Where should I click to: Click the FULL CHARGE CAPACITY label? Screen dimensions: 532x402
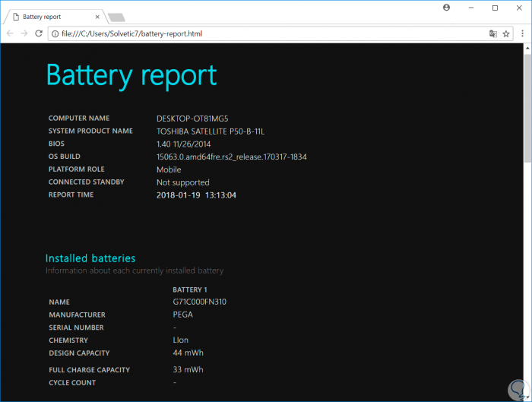[89, 370]
